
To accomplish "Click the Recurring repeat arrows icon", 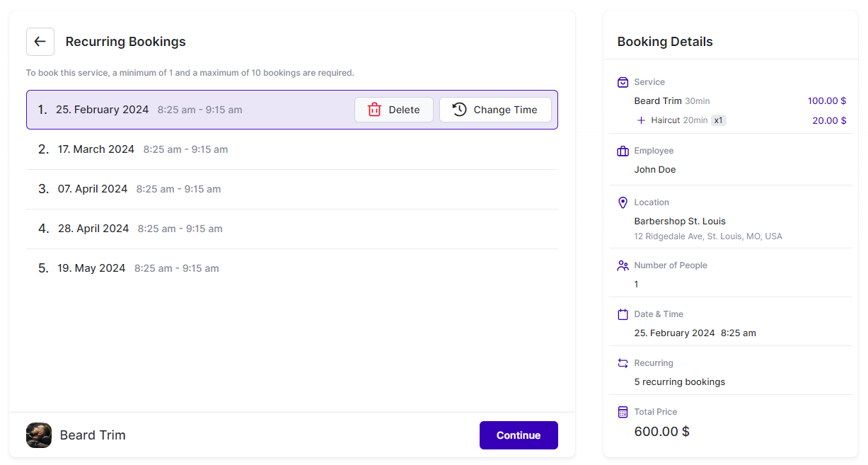I will pyautogui.click(x=623, y=363).
